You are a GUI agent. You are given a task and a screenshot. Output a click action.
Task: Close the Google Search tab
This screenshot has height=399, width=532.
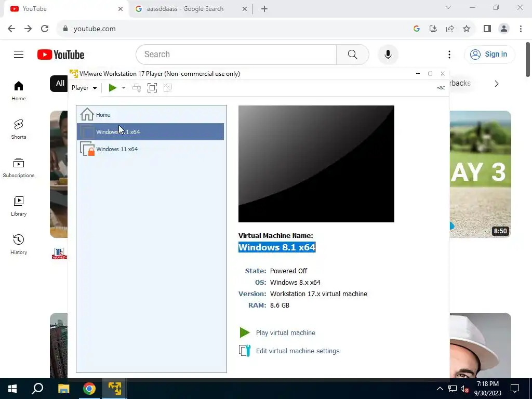click(245, 9)
